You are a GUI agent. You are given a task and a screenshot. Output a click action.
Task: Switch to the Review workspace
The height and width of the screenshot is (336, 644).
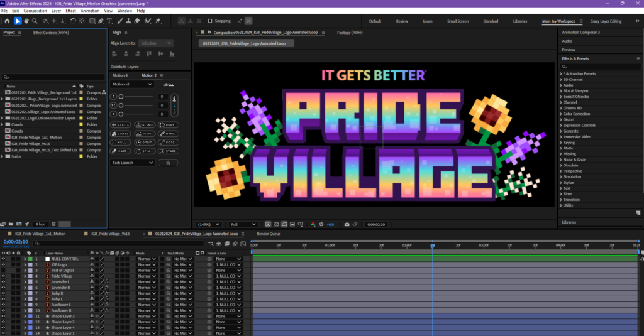[402, 21]
